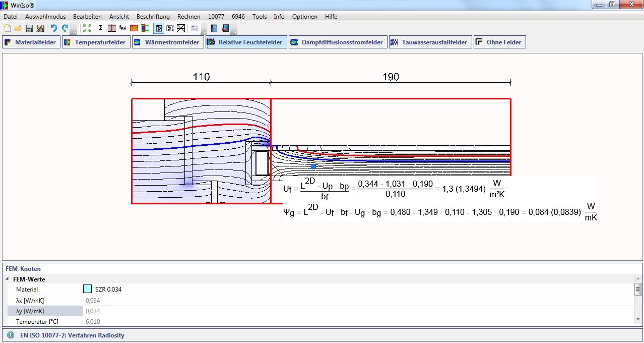Click the Tauwasserausfallfelder button
The height and width of the screenshot is (343, 644).
(x=430, y=42)
